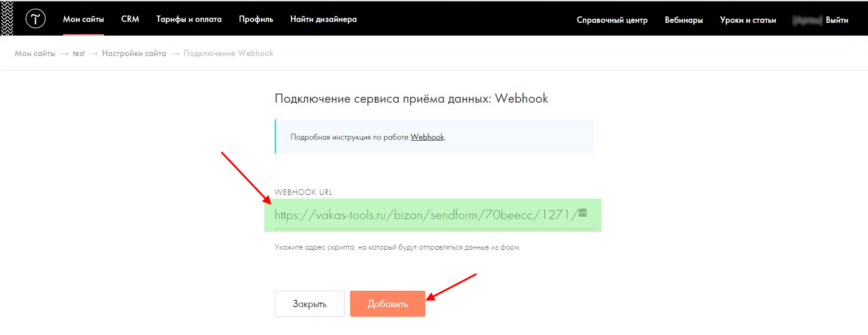
Task: Click the small icon inside the Webhook URL field
Action: pyautogui.click(x=582, y=213)
